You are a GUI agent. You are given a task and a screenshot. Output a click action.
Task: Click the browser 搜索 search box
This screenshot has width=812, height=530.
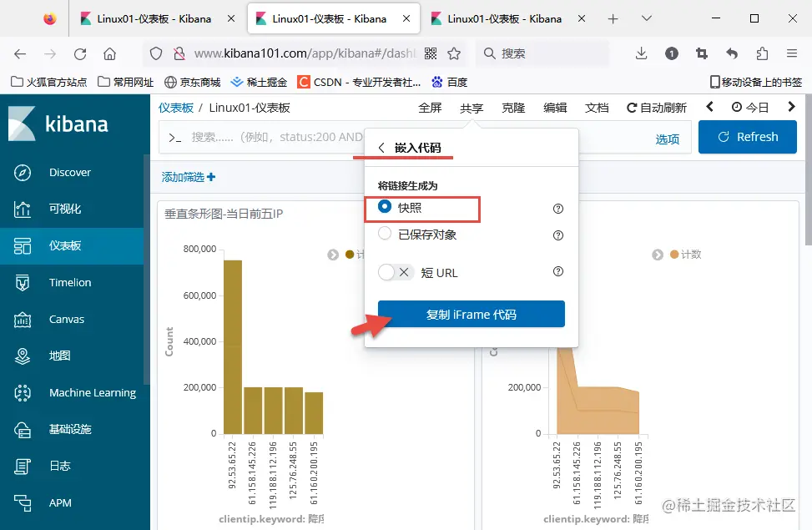pos(542,53)
